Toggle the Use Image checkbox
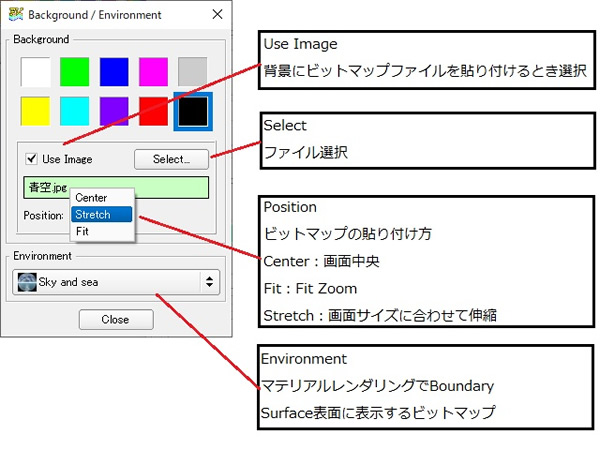This screenshot has width=600, height=450. pos(32,159)
